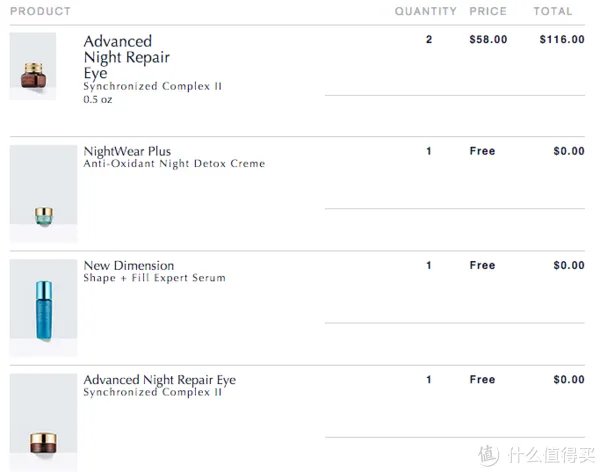Screen dimensions: 600x472
Task: Click the PRICE column header
Action: point(487,12)
